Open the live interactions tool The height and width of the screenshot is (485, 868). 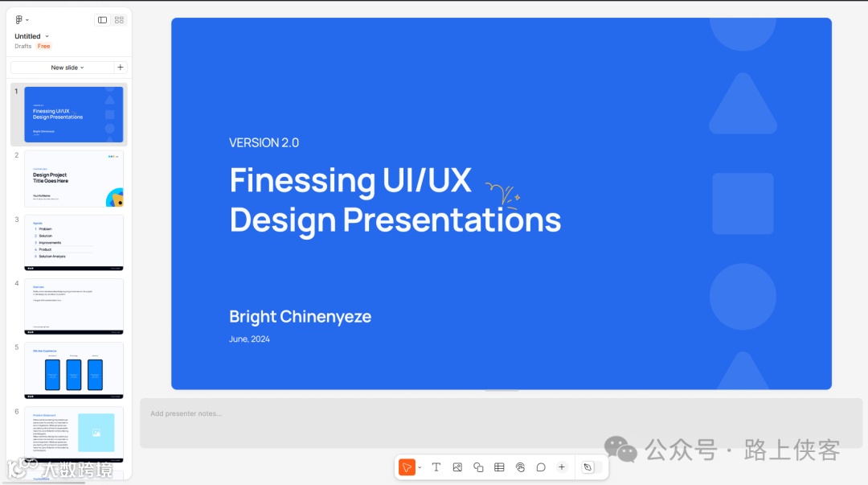click(x=520, y=467)
